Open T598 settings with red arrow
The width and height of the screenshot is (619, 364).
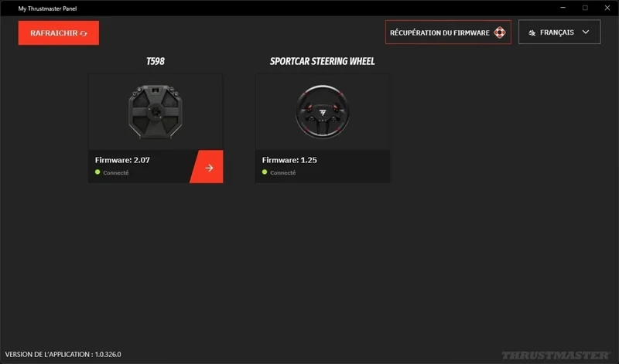point(207,167)
